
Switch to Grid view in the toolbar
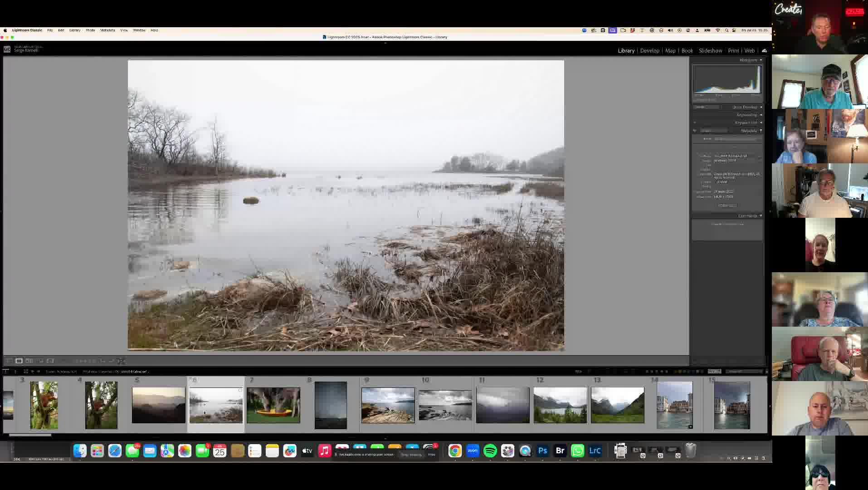[9, 361]
